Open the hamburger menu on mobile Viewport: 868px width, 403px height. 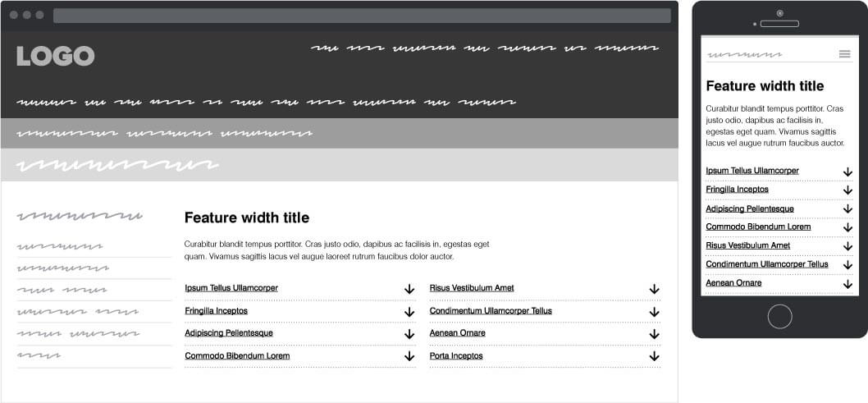pyautogui.click(x=844, y=54)
